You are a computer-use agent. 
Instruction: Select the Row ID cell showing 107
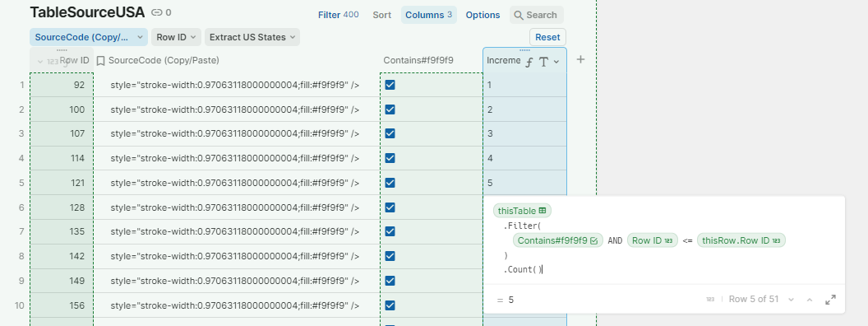click(62, 133)
